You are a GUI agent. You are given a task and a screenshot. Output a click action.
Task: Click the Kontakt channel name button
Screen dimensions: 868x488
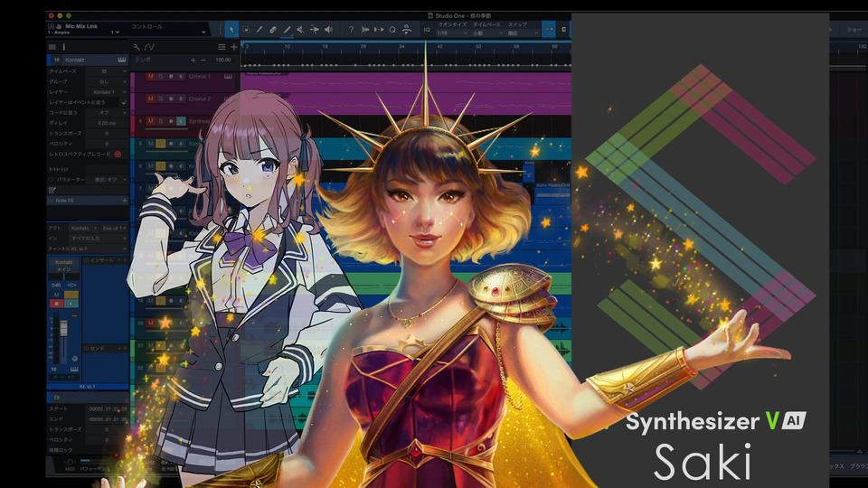pos(63,262)
